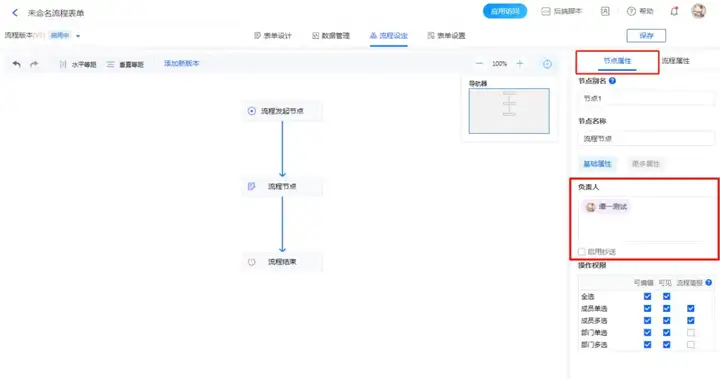Apply 垂直等距 vertical equal spacing
The height and width of the screenshot is (379, 720).
125,64
